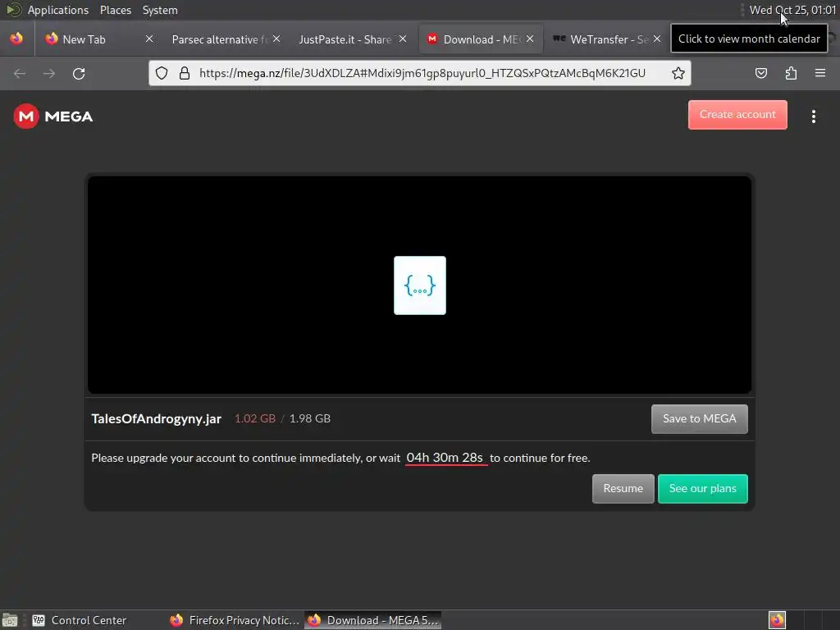Close the JustPaste.it tab
Image resolution: width=840 pixels, height=630 pixels.
click(x=403, y=39)
